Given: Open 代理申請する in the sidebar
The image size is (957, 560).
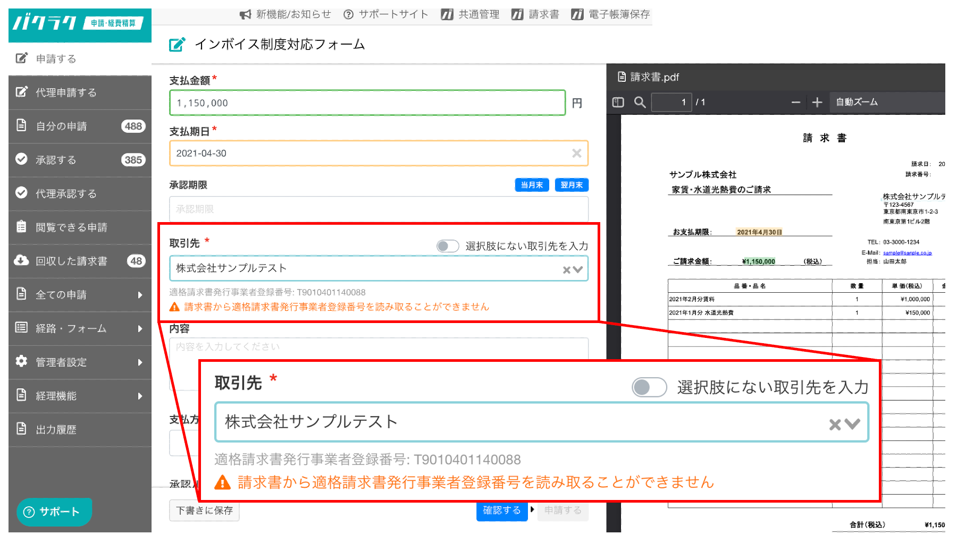Looking at the screenshot, I should (x=80, y=92).
